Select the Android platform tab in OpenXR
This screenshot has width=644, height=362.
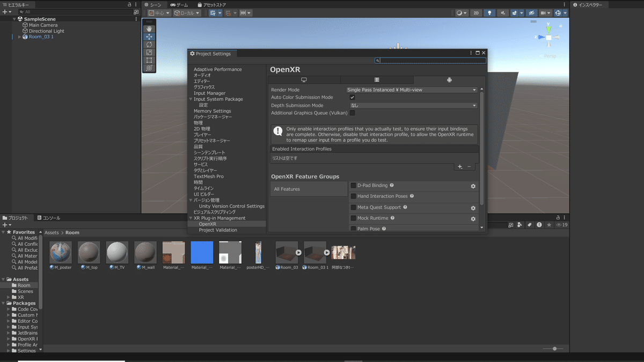(449, 80)
